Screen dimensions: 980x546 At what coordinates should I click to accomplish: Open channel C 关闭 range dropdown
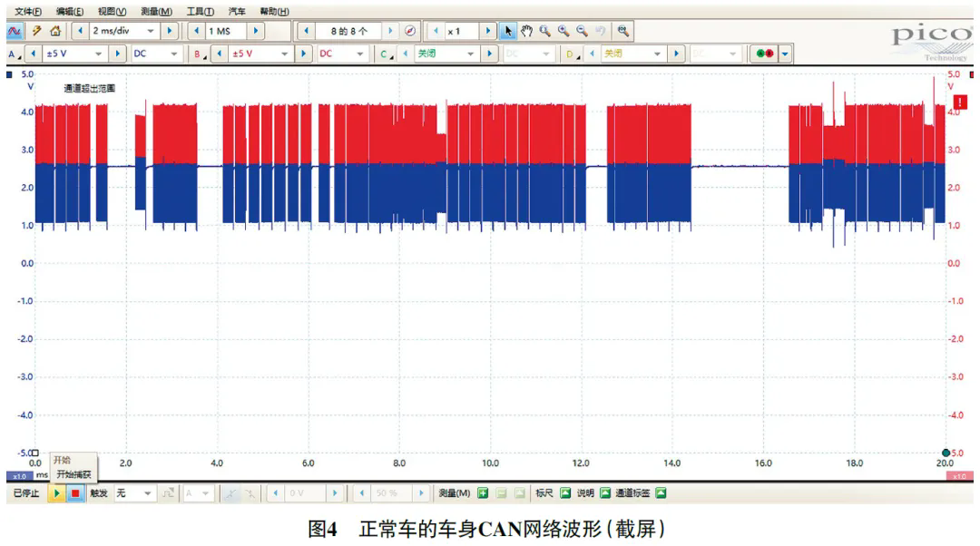[471, 54]
